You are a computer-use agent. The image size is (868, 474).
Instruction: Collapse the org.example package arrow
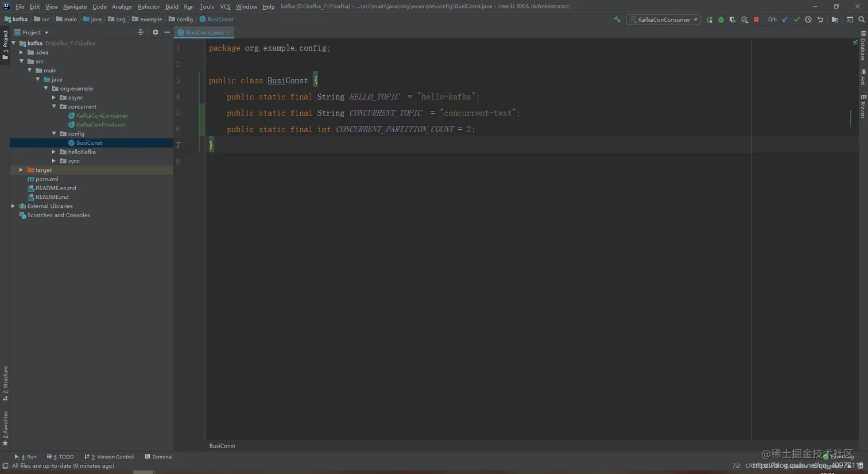[x=46, y=88]
